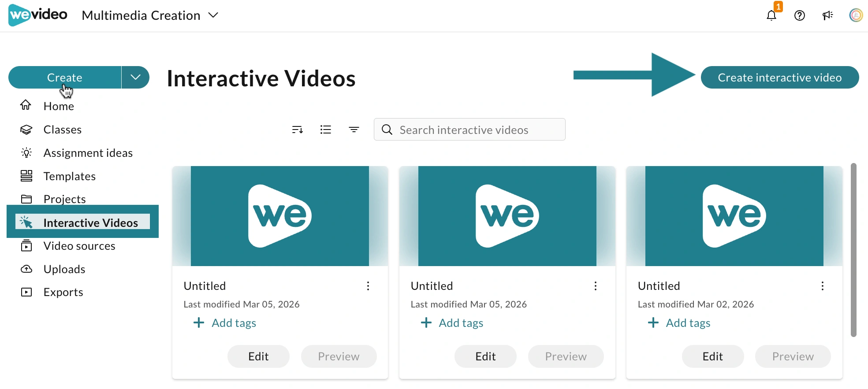
Task: Click the WeVideo logo
Action: point(38,15)
